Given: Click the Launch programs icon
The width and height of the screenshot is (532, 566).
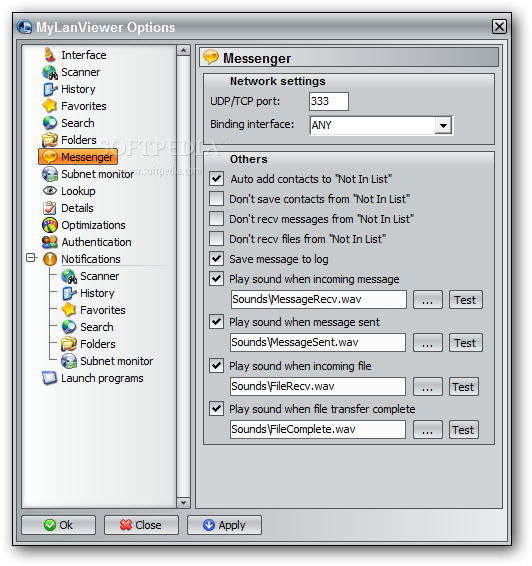Looking at the screenshot, I should 50,378.
